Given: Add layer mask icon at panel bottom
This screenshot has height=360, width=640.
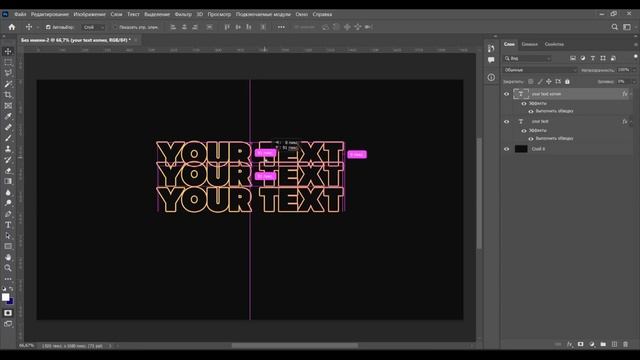Looking at the screenshot, I should (580, 344).
